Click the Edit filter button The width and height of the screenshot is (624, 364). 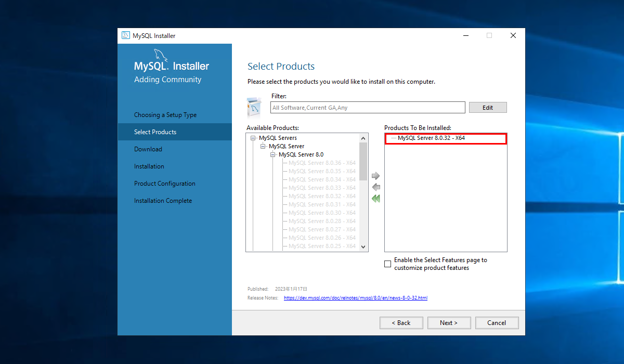pos(488,108)
